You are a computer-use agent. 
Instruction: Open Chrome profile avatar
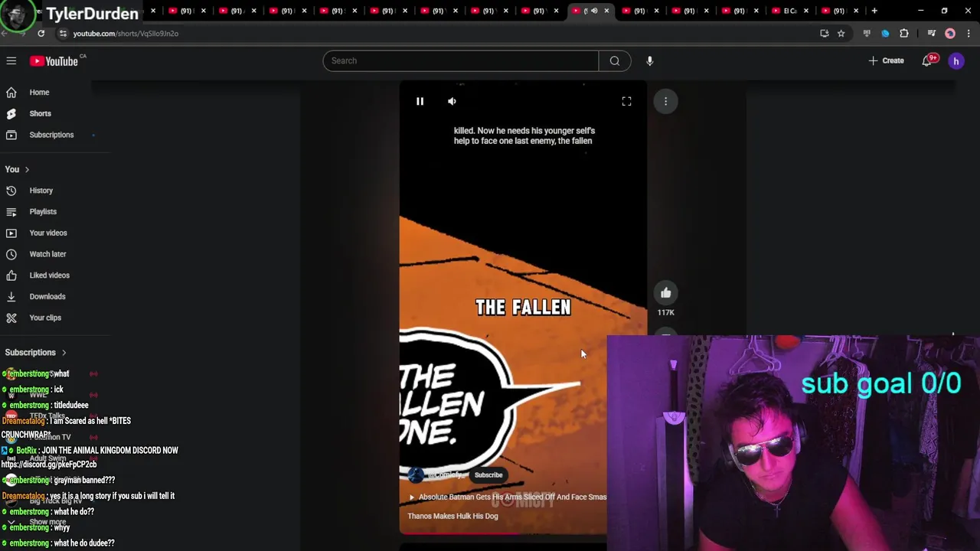coord(950,34)
